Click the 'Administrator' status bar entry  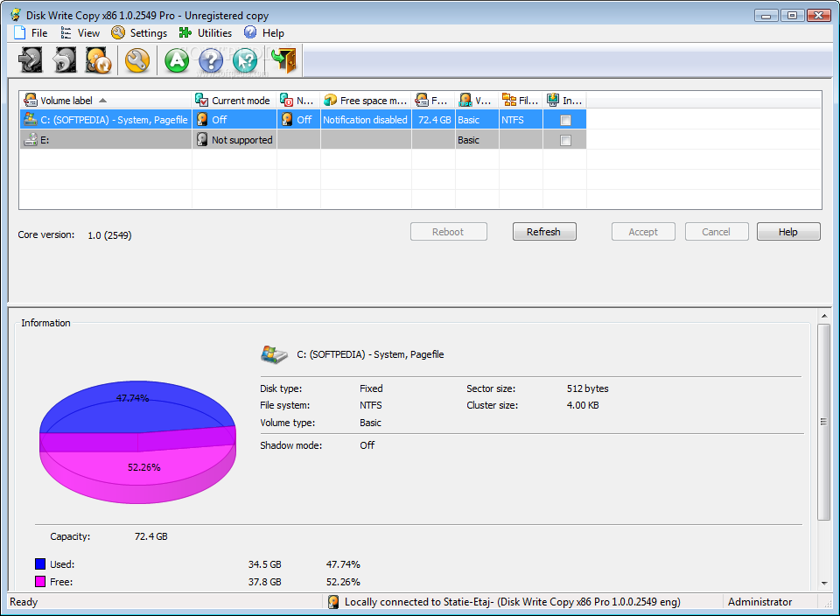759,602
